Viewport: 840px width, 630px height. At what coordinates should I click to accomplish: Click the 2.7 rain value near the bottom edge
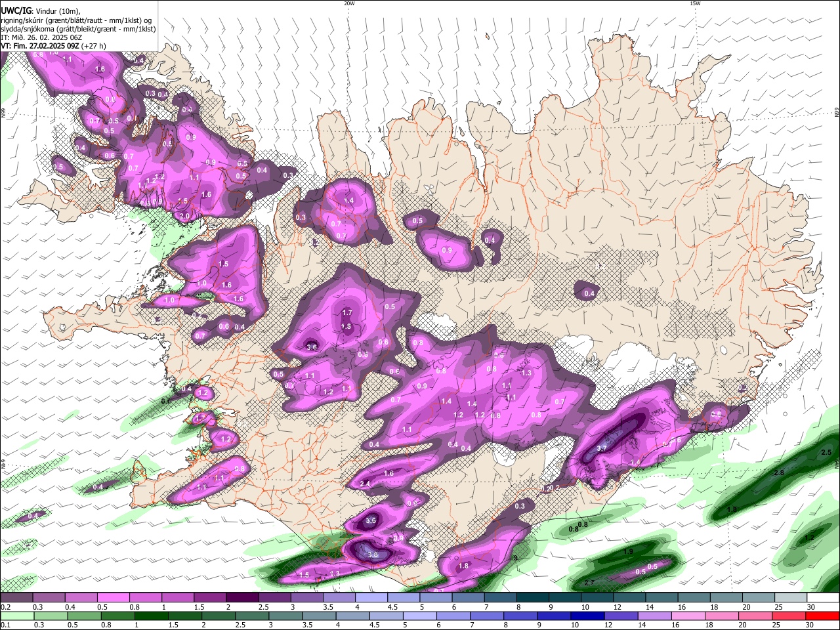click(589, 583)
